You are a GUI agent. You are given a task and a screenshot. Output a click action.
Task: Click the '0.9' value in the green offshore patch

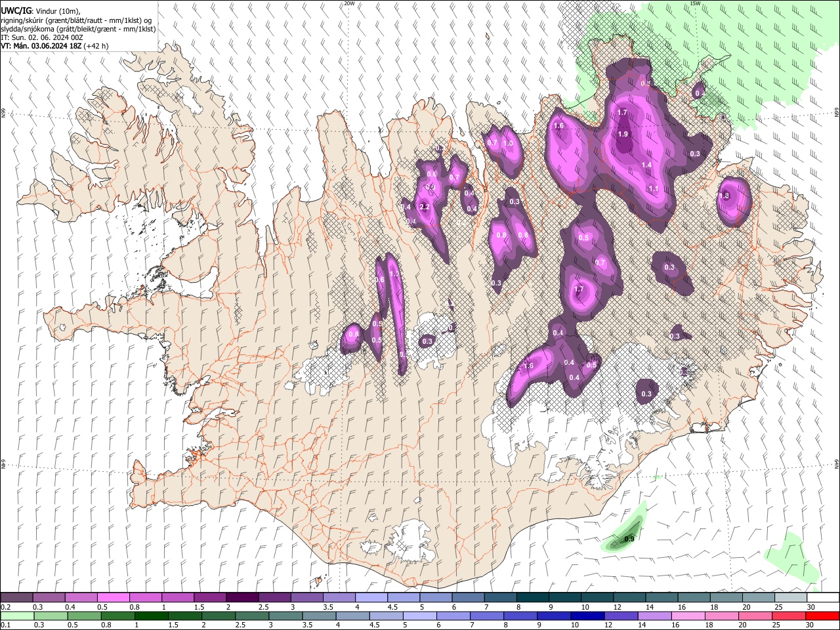coord(629,539)
